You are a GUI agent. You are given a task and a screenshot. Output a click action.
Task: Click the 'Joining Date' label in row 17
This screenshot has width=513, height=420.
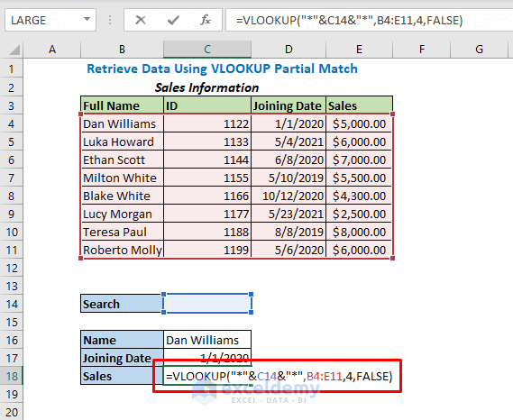pyautogui.click(x=122, y=358)
